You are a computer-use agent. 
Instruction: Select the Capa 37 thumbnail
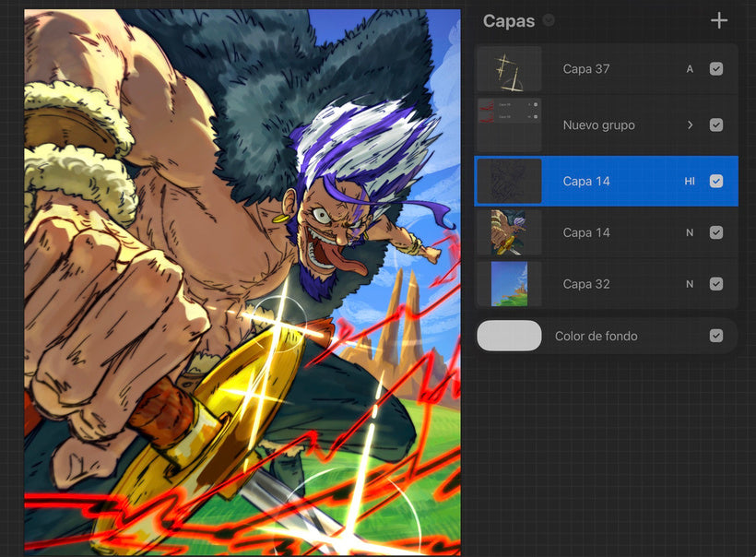point(509,69)
